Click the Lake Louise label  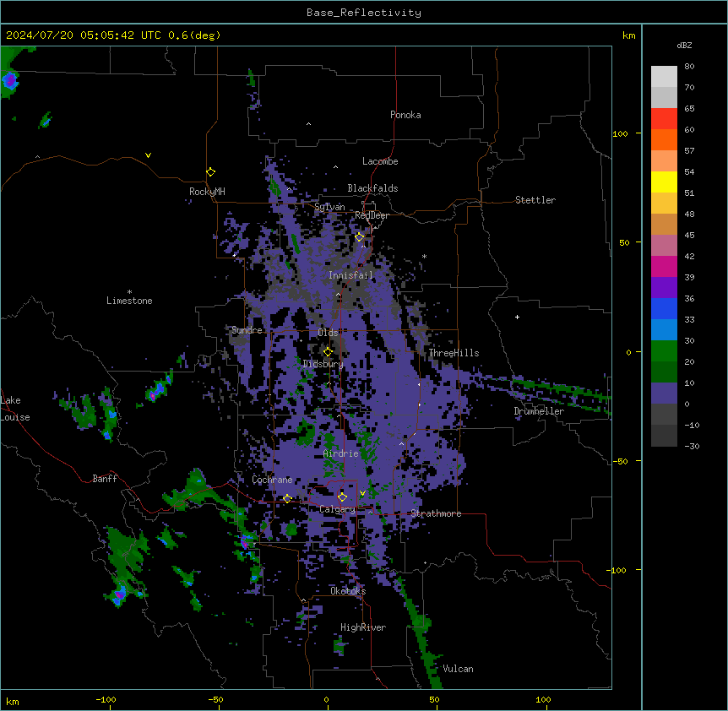[14, 409]
